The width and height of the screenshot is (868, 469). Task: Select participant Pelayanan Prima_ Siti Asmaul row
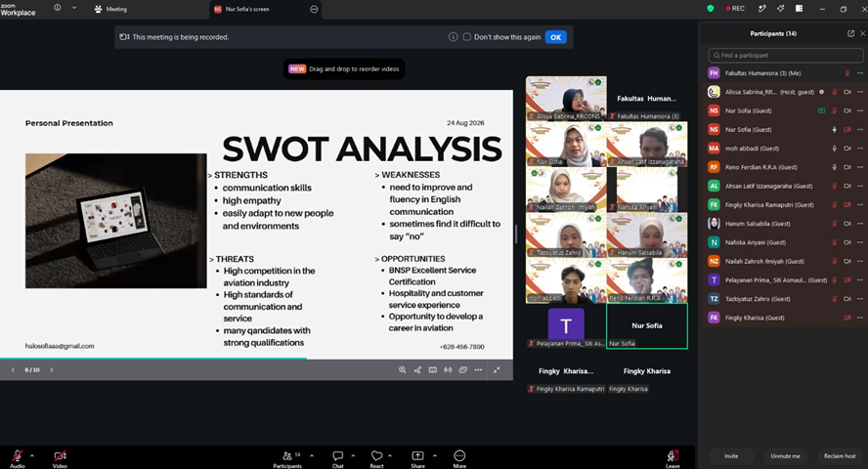point(784,279)
